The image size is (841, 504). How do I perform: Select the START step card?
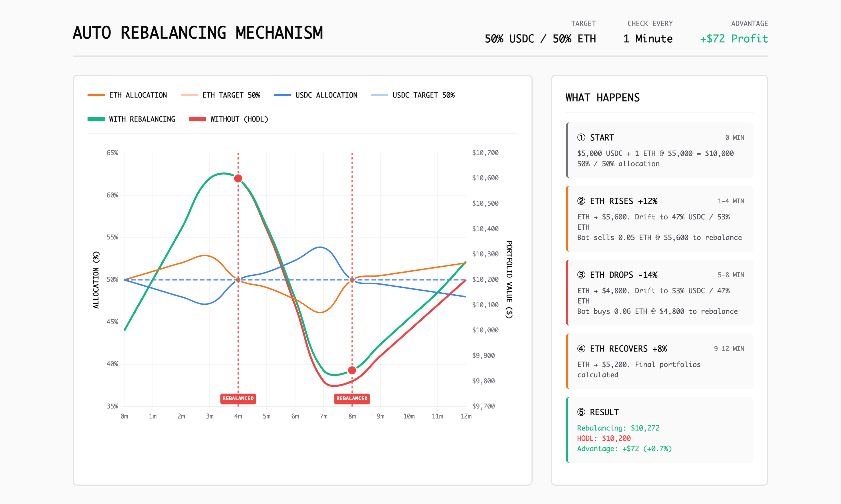pyautogui.click(x=660, y=150)
